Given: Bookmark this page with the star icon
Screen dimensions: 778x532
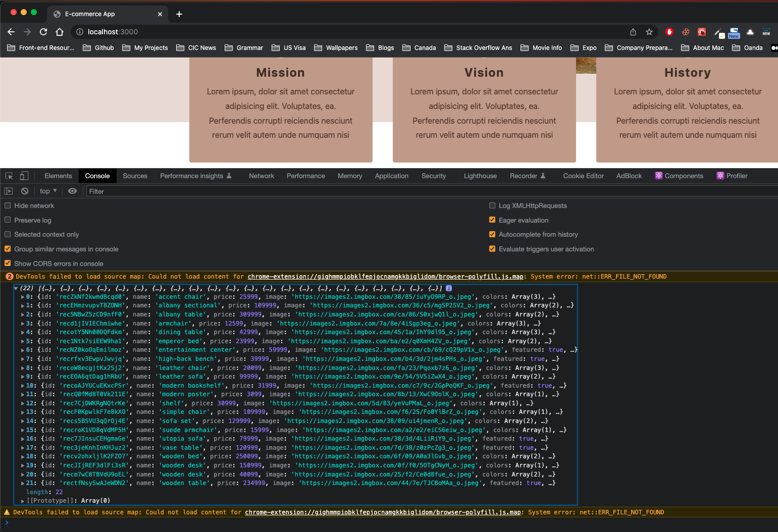Looking at the screenshot, I should (649, 32).
